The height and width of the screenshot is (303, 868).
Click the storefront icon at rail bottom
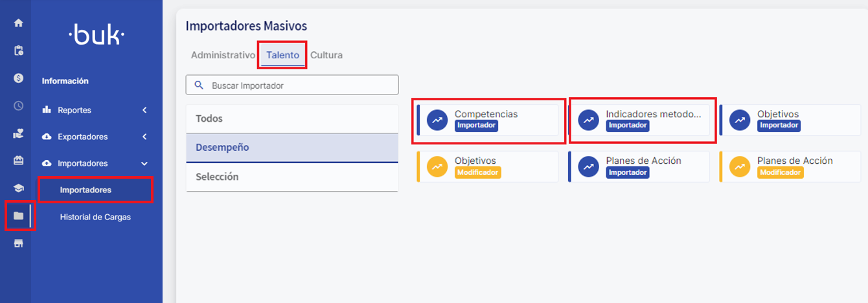tap(18, 243)
